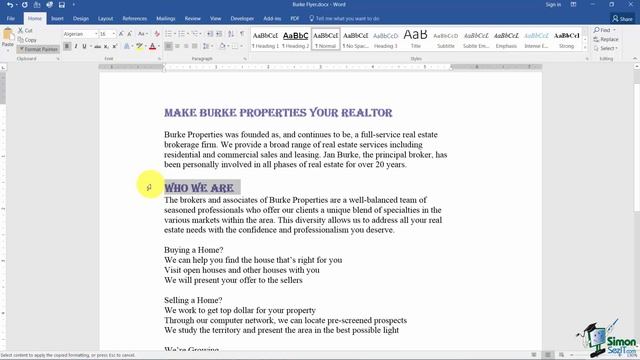Decrease the paragraph indent
This screenshot has height=360, width=640.
point(210,34)
